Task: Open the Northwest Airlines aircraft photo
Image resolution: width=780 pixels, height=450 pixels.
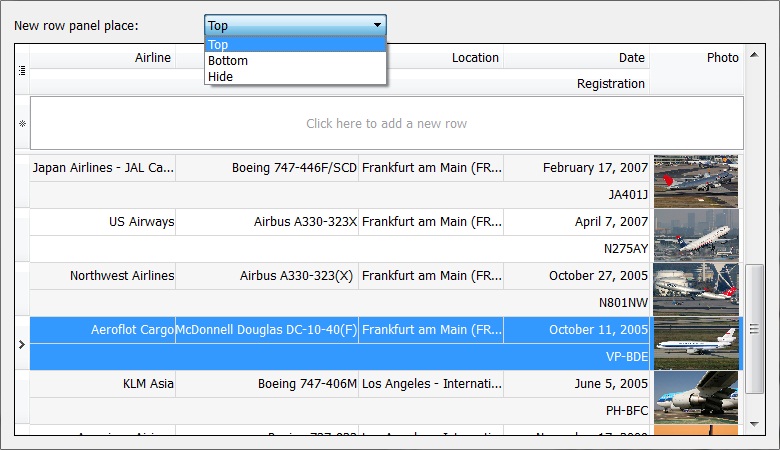Action: coord(696,289)
